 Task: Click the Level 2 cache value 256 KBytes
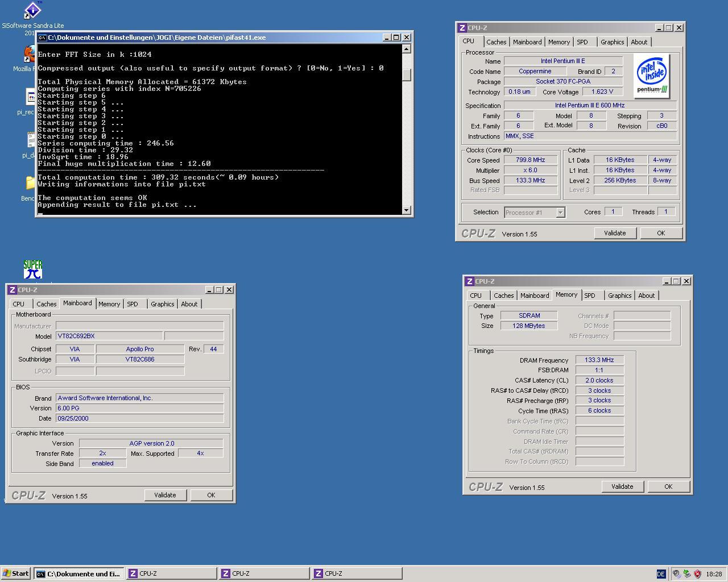coord(620,181)
